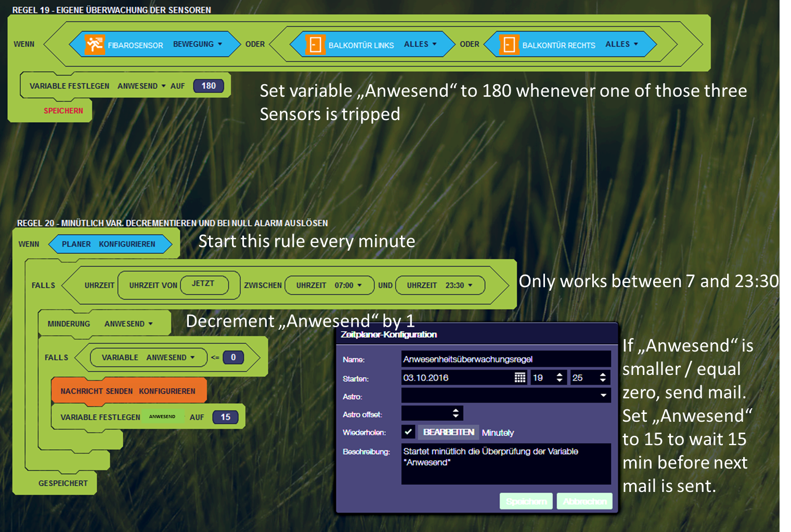Expand the Alles dropdown for Balkontür Links
Screen dimensions: 791x532
(420, 44)
